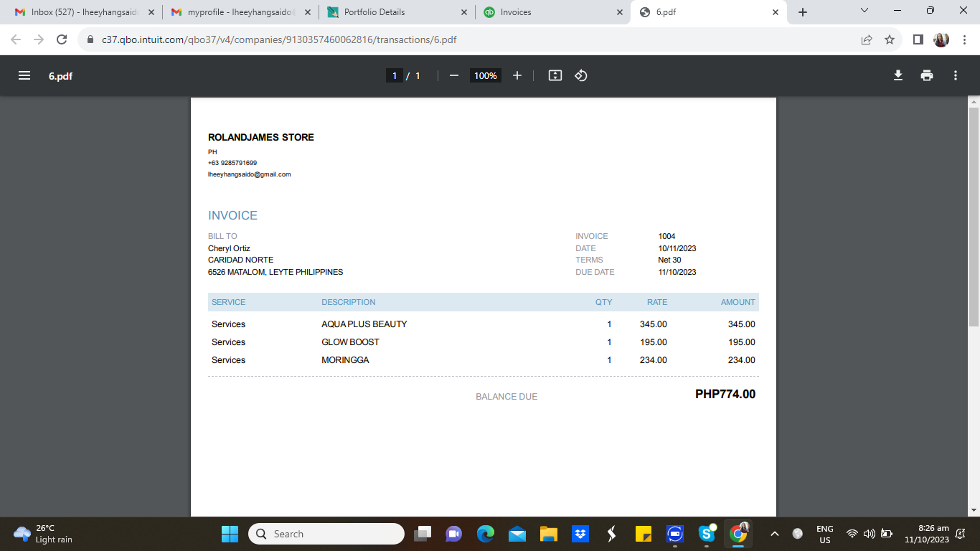The width and height of the screenshot is (980, 551).
Task: Click the PDF vertical scrollbar thumb
Action: pyautogui.click(x=974, y=217)
